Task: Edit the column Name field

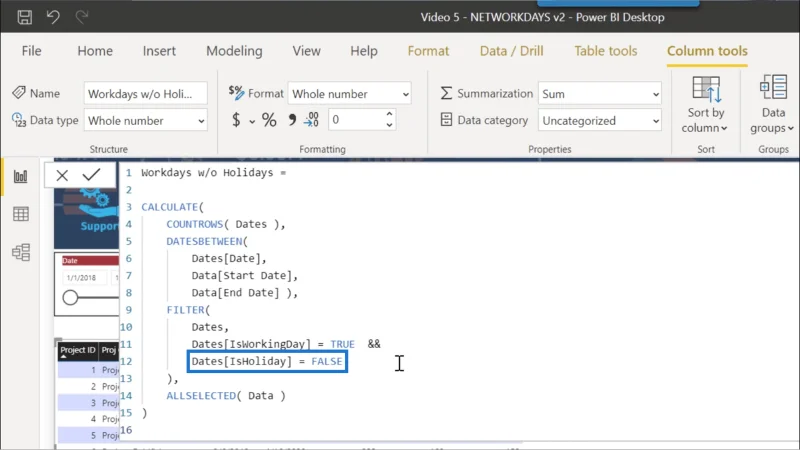Action: click(145, 94)
